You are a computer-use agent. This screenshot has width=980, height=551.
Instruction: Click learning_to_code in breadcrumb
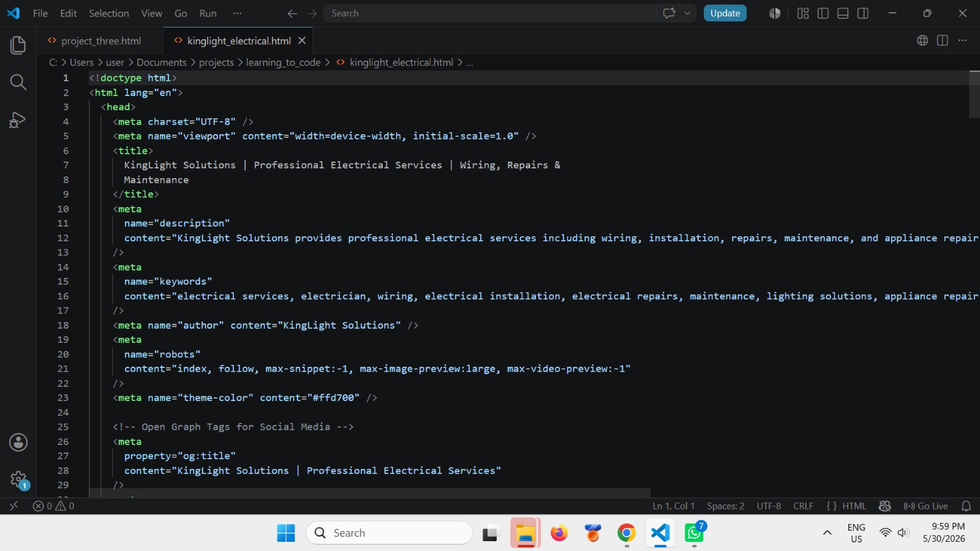283,62
